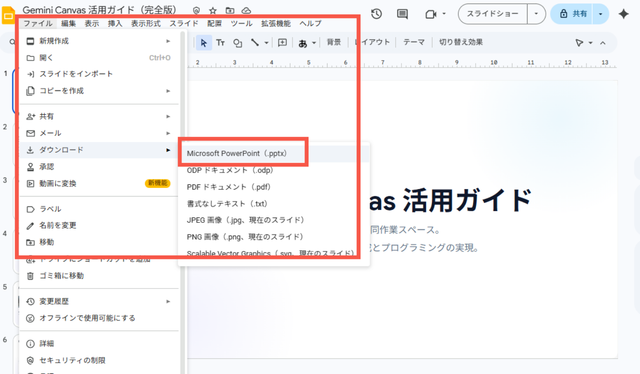Image resolution: width=640 pixels, height=374 pixels.
Task: Click the Gemini sparkle icon
Action: [x=623, y=14]
